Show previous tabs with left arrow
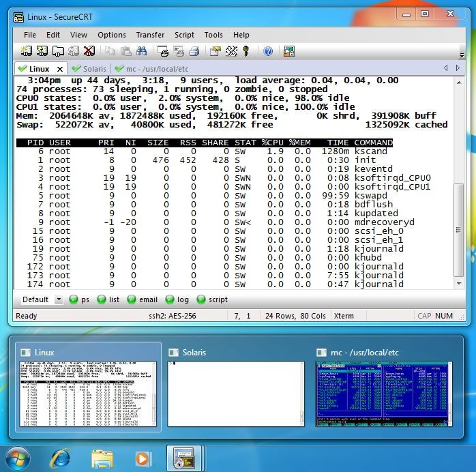 click(445, 68)
